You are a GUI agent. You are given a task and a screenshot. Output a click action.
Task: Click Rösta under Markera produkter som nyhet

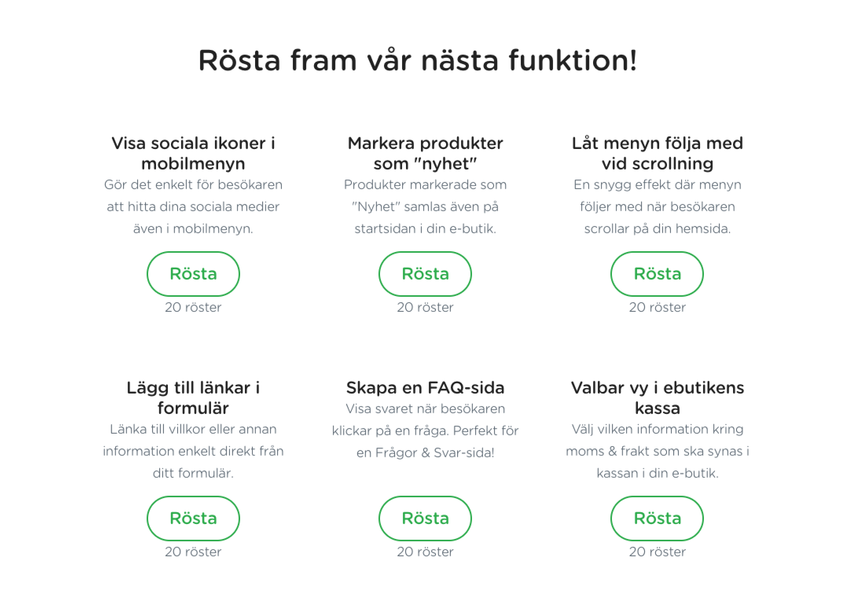click(x=425, y=274)
